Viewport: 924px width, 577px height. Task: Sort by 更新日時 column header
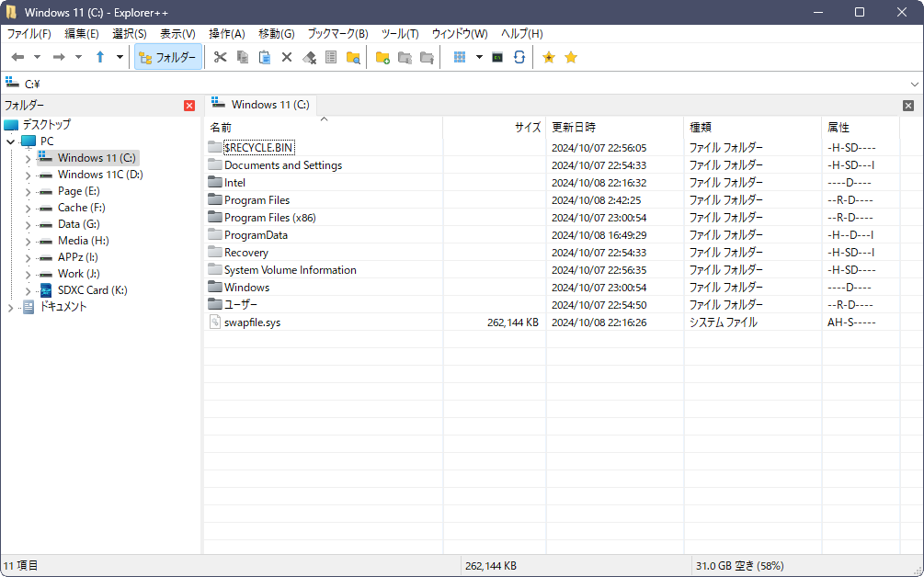[x=615, y=127]
